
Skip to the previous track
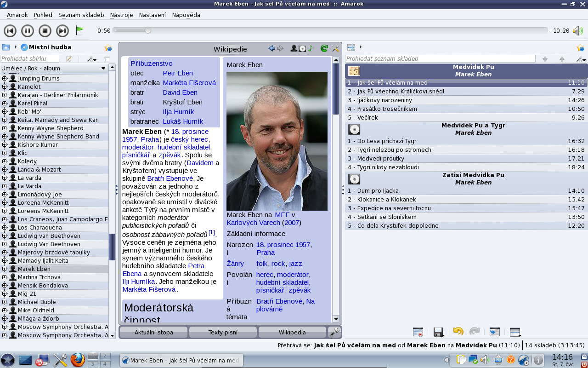tap(10, 31)
